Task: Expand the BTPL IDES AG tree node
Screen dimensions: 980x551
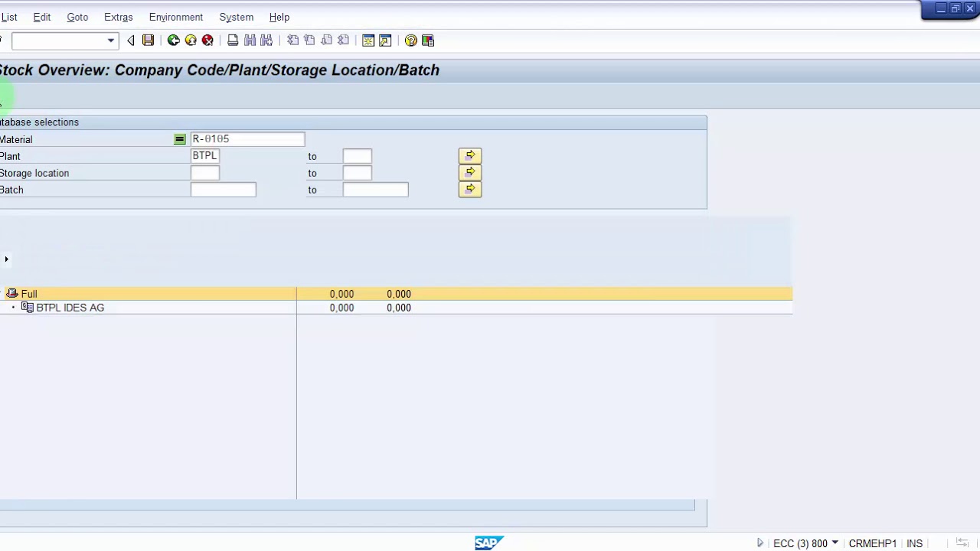Action: 13,308
